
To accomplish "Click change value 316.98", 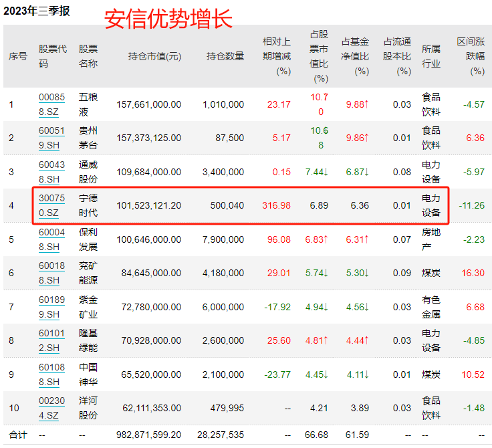I will point(277,206).
